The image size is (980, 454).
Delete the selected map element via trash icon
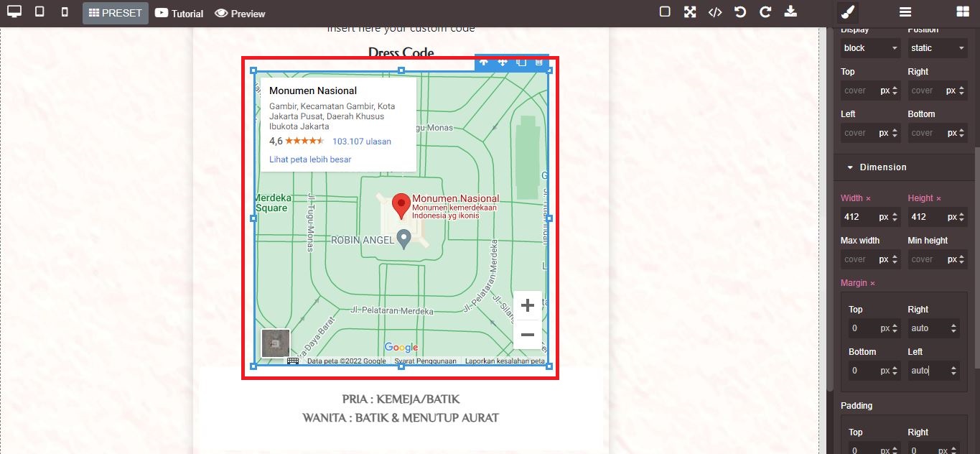[538, 62]
